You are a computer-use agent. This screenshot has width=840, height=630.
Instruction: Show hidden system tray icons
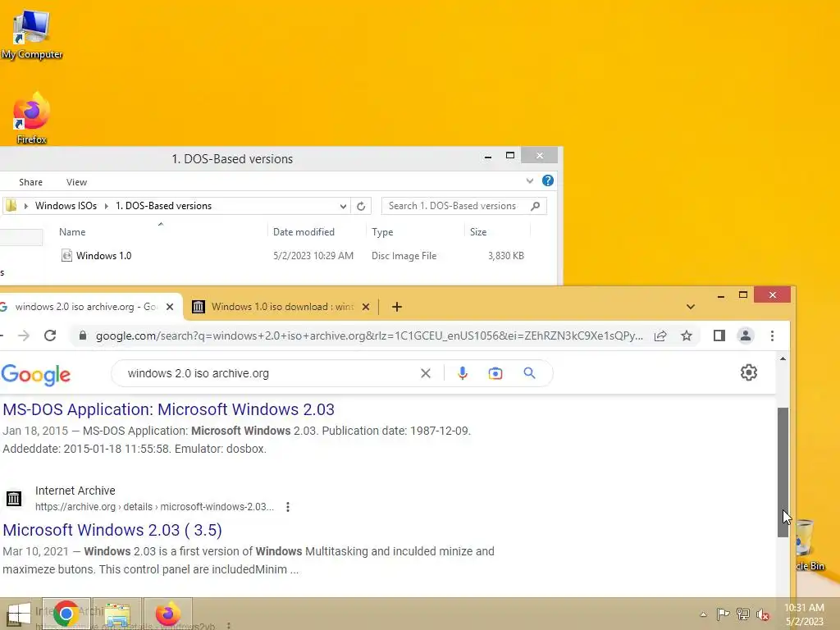tap(703, 614)
